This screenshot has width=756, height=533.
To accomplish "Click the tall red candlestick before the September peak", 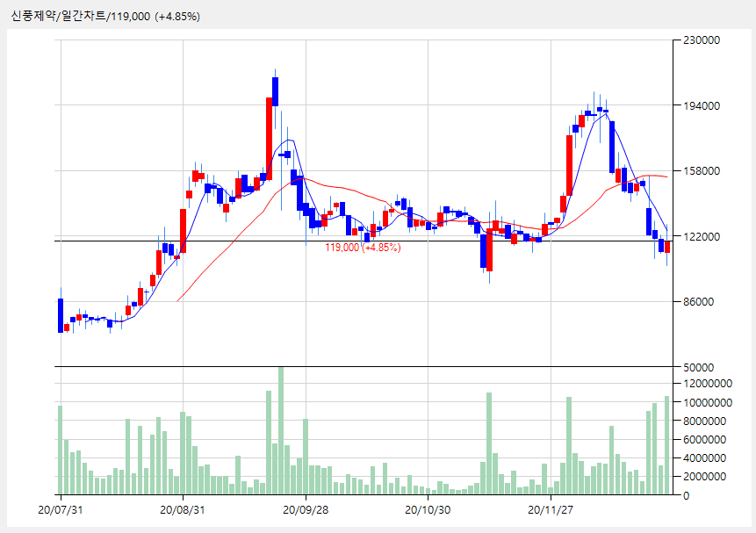I will 269,139.
